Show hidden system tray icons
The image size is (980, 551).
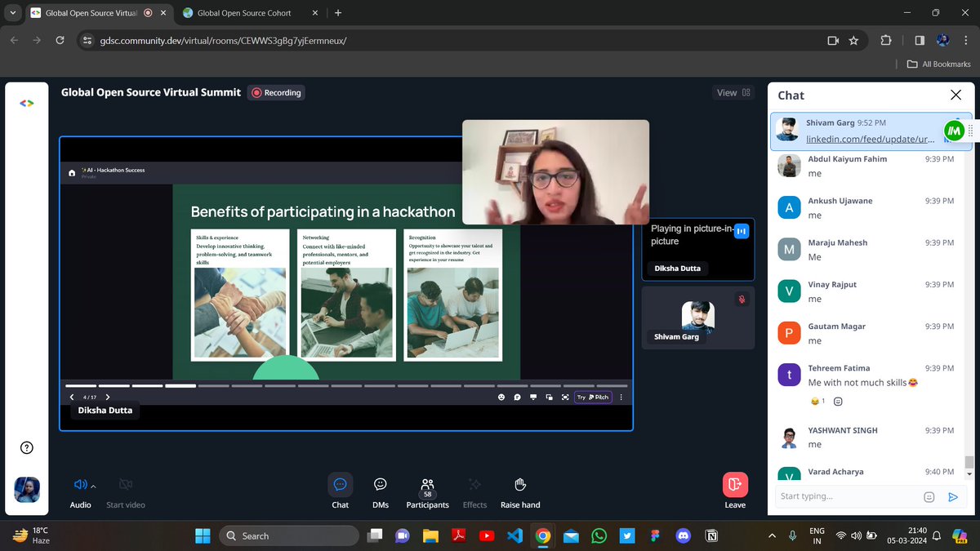(x=773, y=535)
